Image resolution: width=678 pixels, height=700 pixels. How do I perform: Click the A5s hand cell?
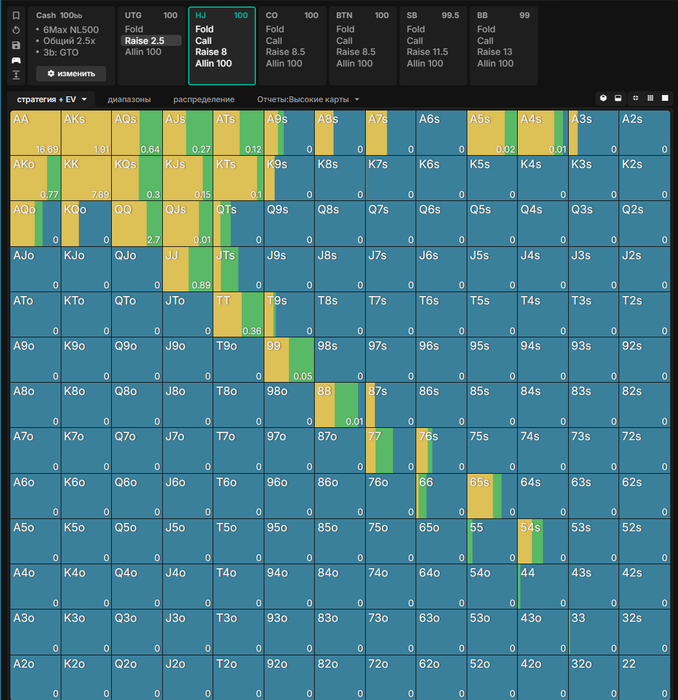pos(492,133)
